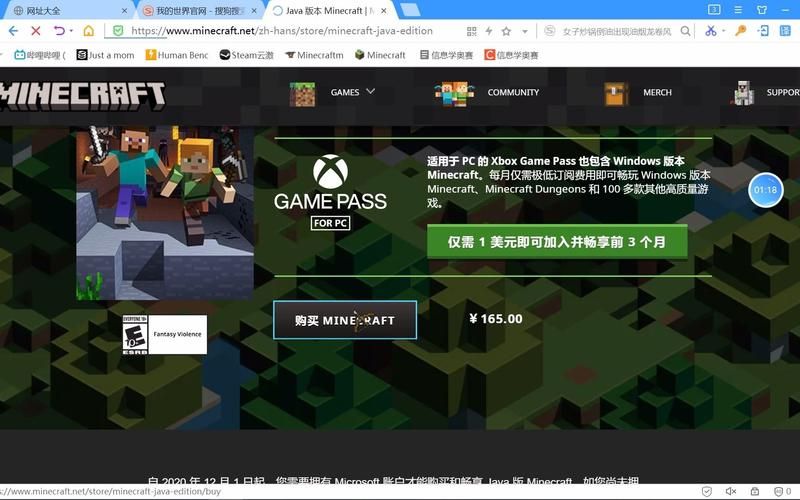
Task: Open the GAMES menu
Action: click(345, 92)
